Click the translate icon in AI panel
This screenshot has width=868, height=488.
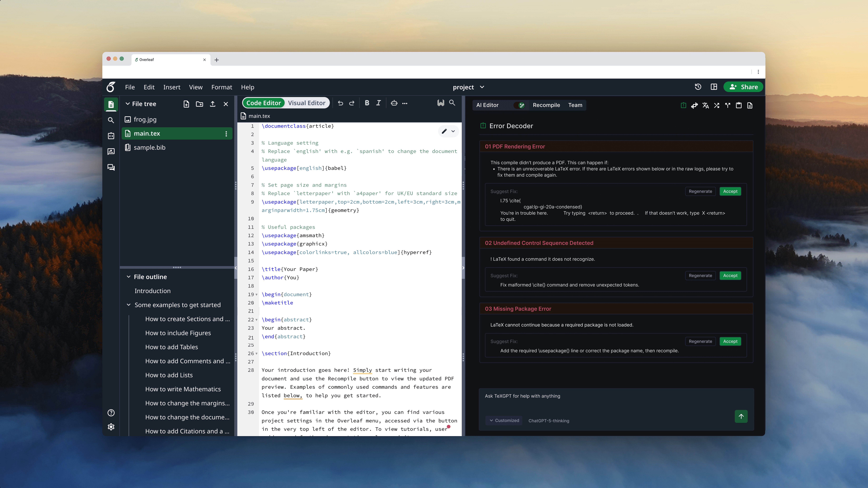706,105
